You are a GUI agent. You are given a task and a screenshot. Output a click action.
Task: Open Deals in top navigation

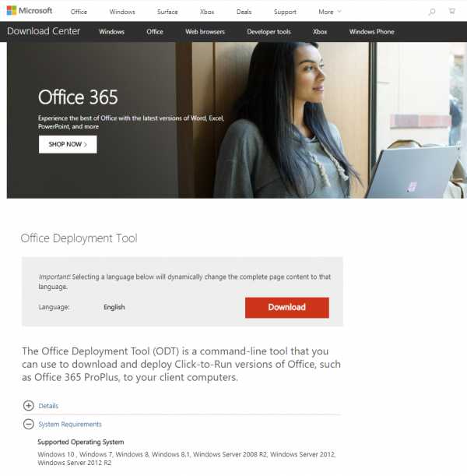point(244,12)
